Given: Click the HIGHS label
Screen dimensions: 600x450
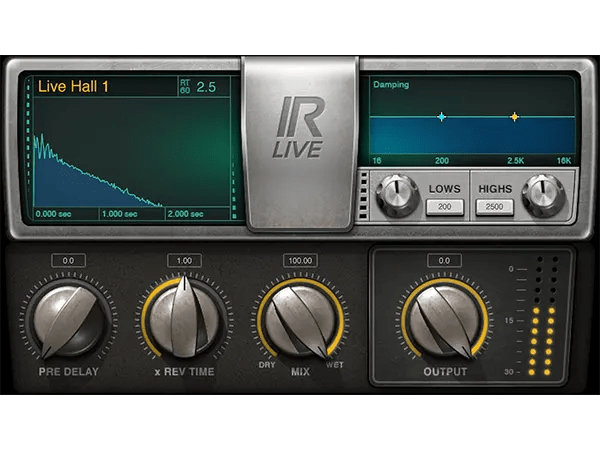Looking at the screenshot, I should [x=495, y=189].
